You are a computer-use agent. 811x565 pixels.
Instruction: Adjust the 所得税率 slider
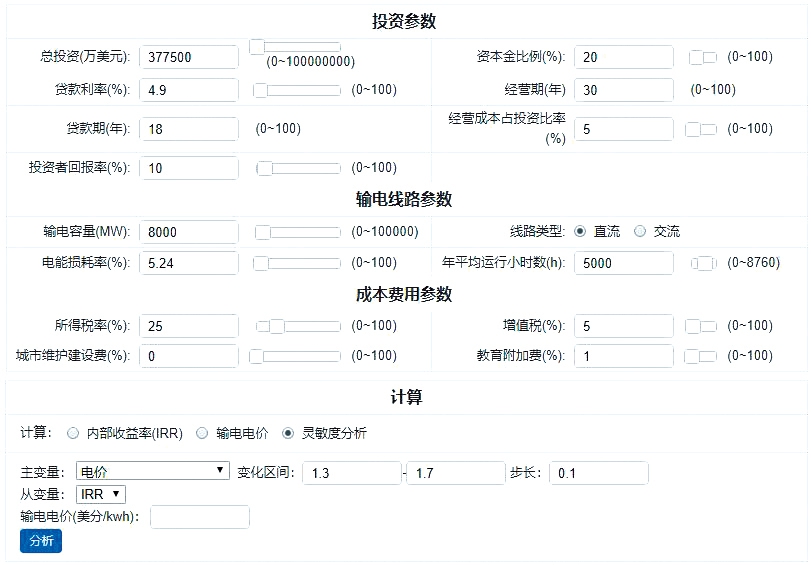[298, 326]
